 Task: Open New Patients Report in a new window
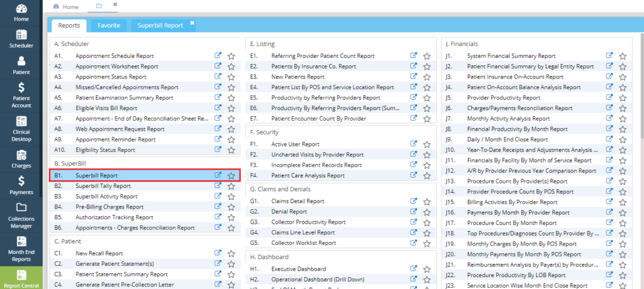414,77
